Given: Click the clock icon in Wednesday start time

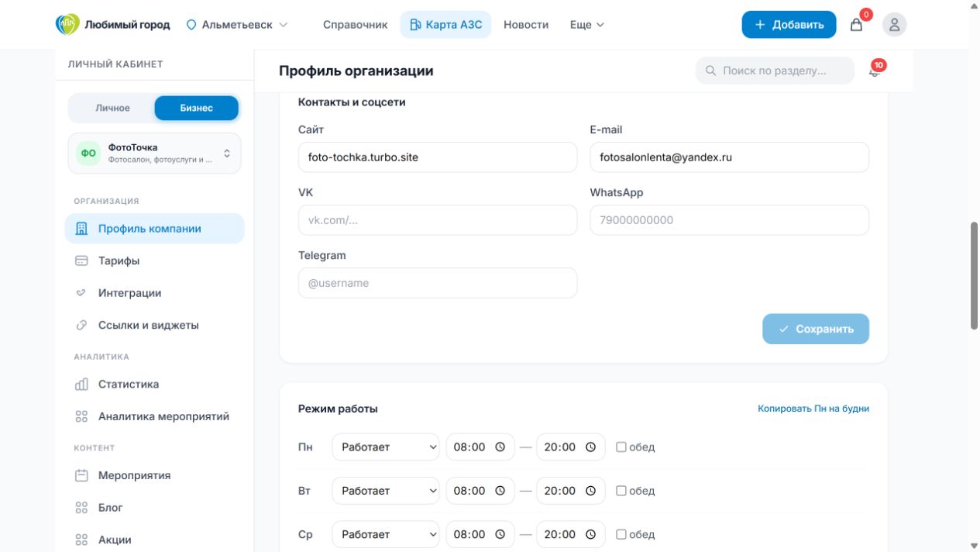Looking at the screenshot, I should click(x=500, y=534).
